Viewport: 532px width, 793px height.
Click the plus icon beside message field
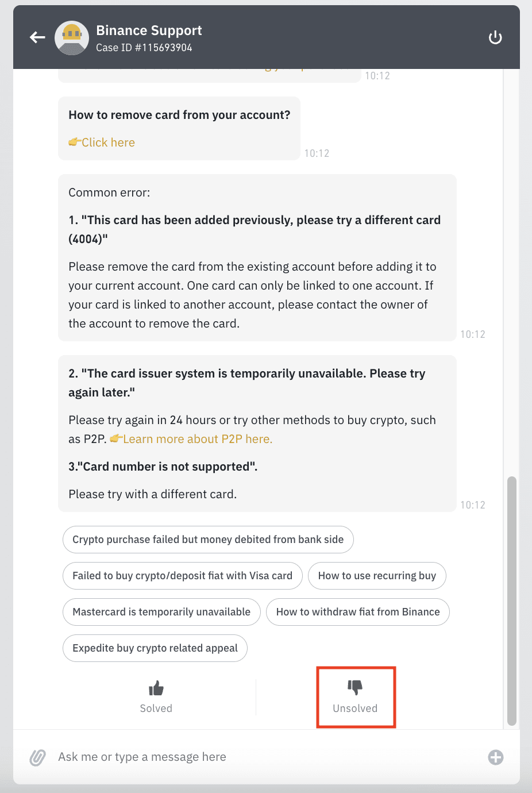point(496,757)
